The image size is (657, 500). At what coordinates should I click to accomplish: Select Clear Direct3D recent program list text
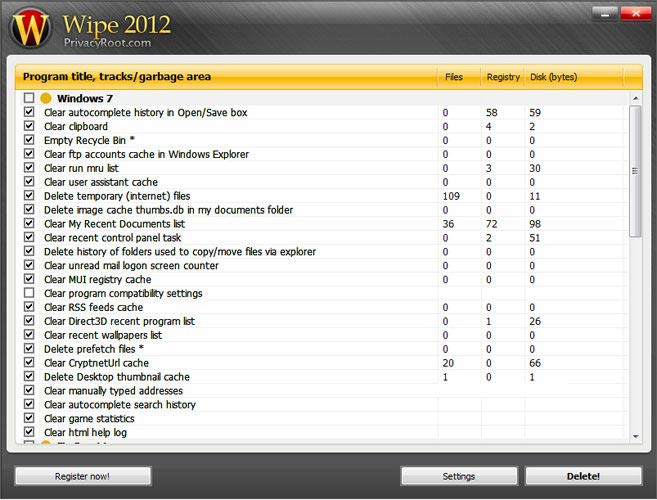coord(119,321)
